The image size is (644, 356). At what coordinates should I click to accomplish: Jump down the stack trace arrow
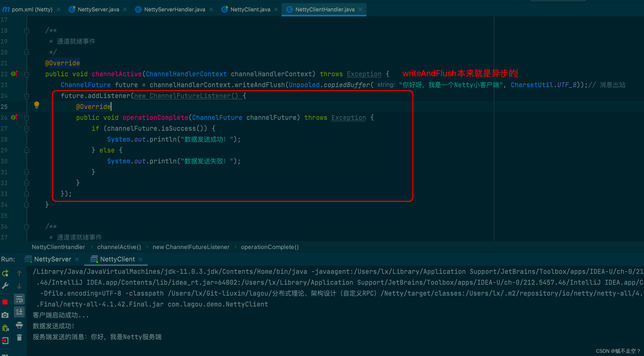19,286
